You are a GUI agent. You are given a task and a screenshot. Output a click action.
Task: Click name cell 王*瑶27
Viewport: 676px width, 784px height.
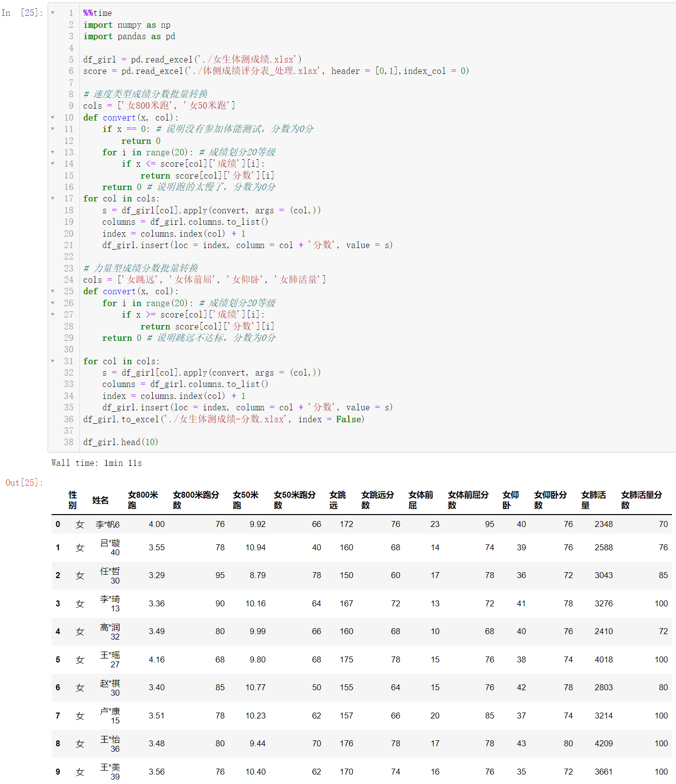(x=110, y=660)
